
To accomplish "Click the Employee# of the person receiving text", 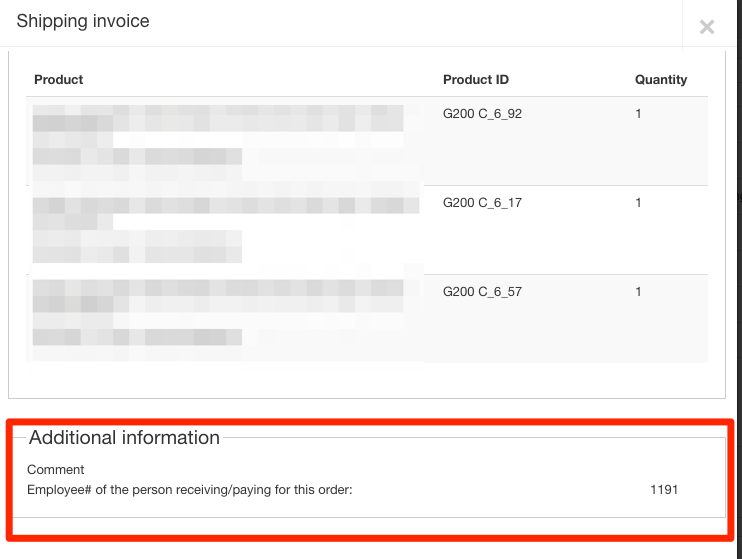I will coord(190,489).
